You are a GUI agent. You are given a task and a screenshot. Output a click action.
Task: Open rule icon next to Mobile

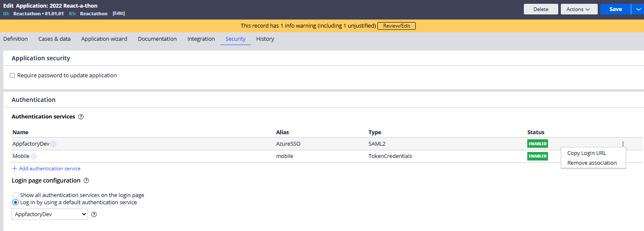pyautogui.click(x=34, y=156)
